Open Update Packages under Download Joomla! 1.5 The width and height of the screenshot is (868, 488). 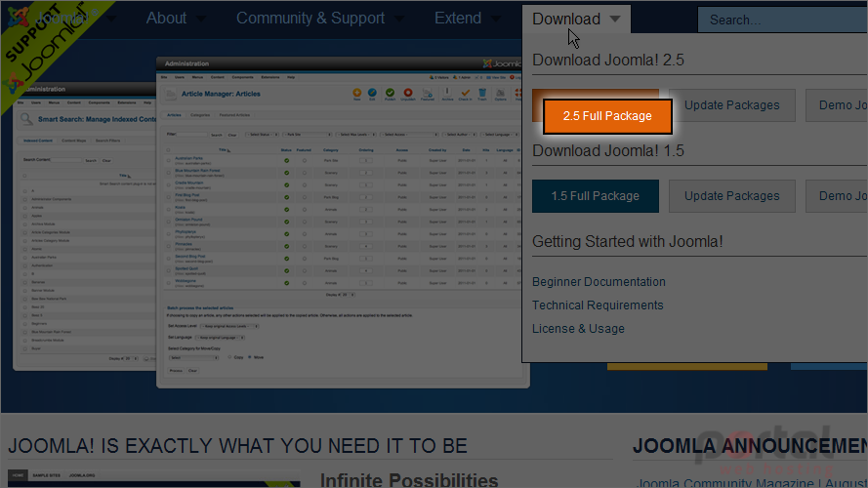(x=732, y=196)
